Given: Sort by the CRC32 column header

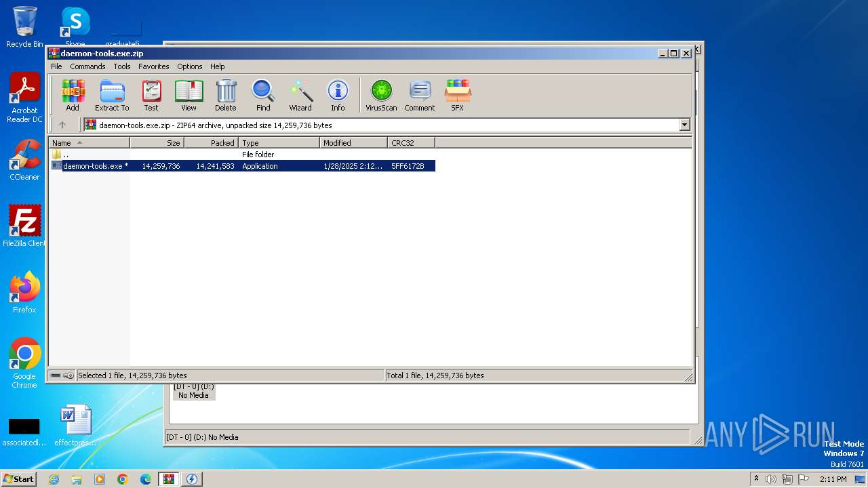Looking at the screenshot, I should (x=411, y=142).
